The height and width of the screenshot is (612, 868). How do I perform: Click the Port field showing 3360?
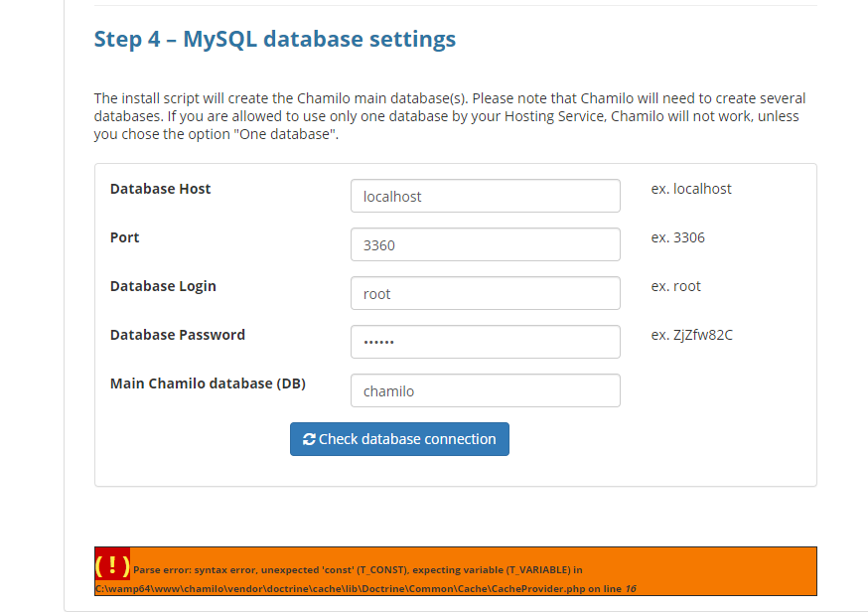[x=485, y=244]
